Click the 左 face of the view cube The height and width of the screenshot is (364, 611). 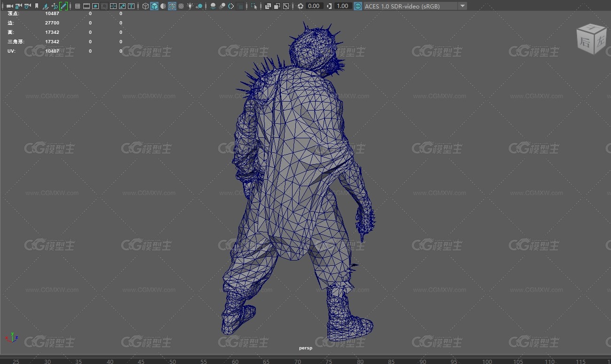pos(599,41)
